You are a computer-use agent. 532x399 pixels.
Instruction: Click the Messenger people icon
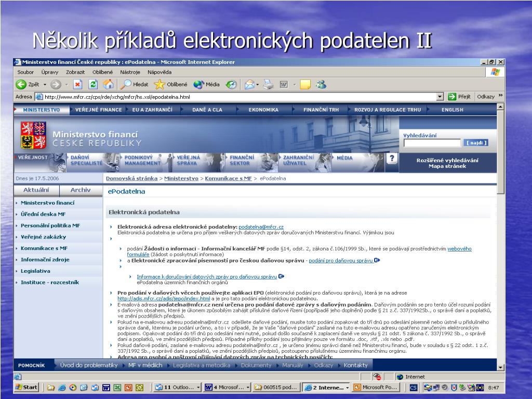pos(321,85)
